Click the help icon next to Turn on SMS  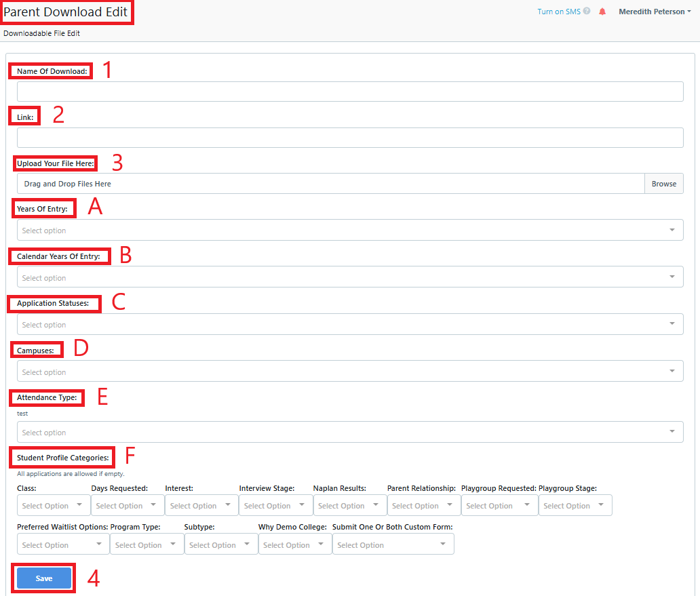tap(587, 11)
